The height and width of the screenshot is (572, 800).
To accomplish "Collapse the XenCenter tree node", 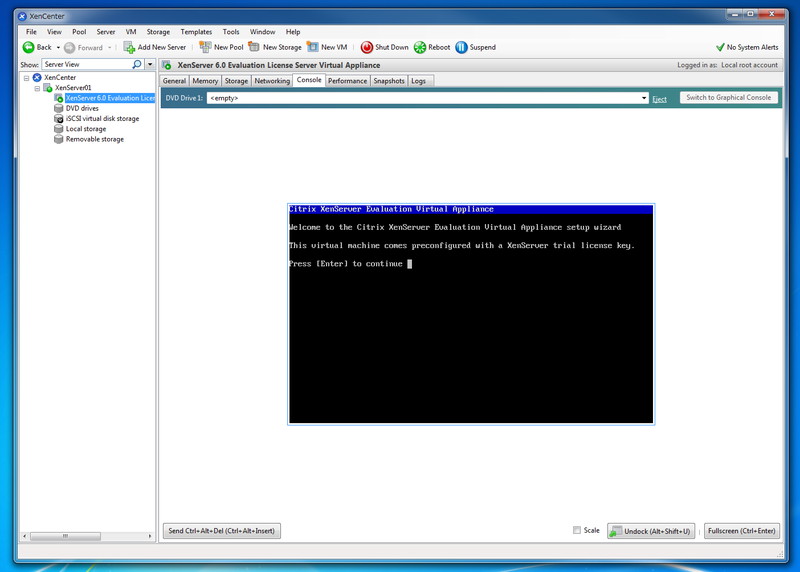I will pyautogui.click(x=27, y=78).
